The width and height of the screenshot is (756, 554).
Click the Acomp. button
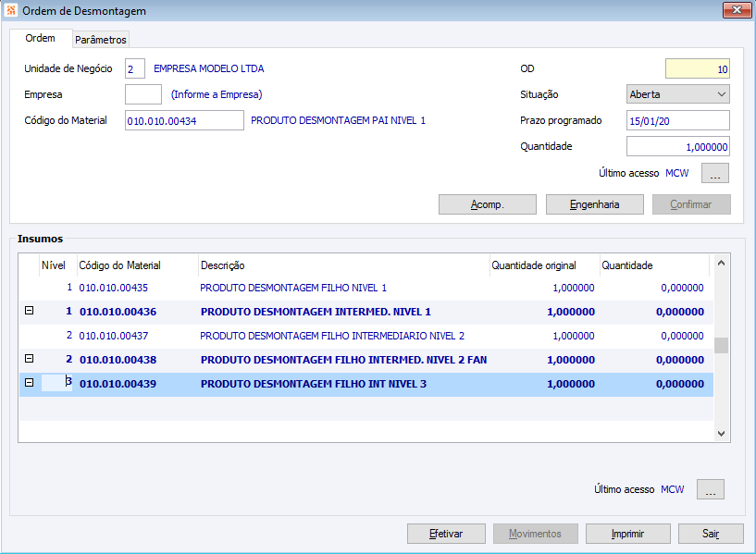pyautogui.click(x=488, y=204)
